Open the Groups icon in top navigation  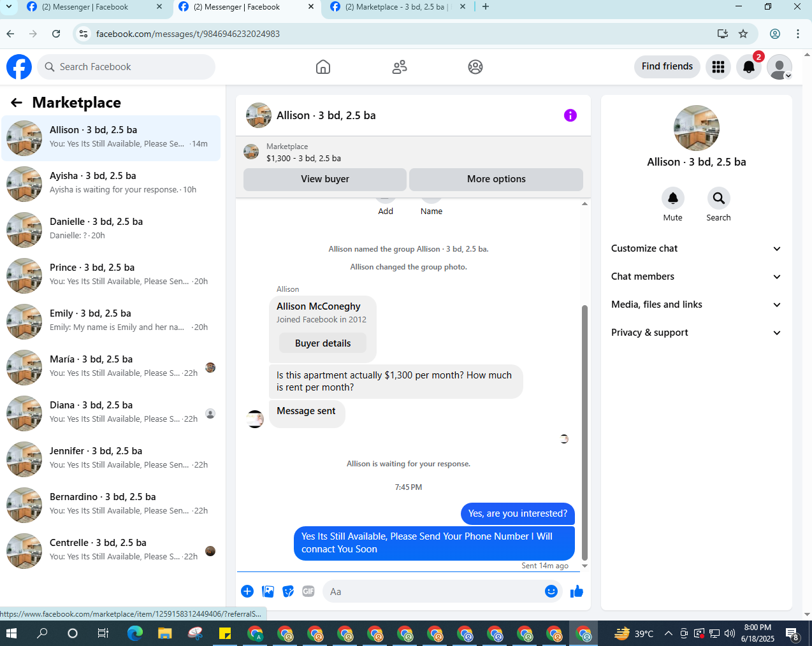(x=475, y=67)
